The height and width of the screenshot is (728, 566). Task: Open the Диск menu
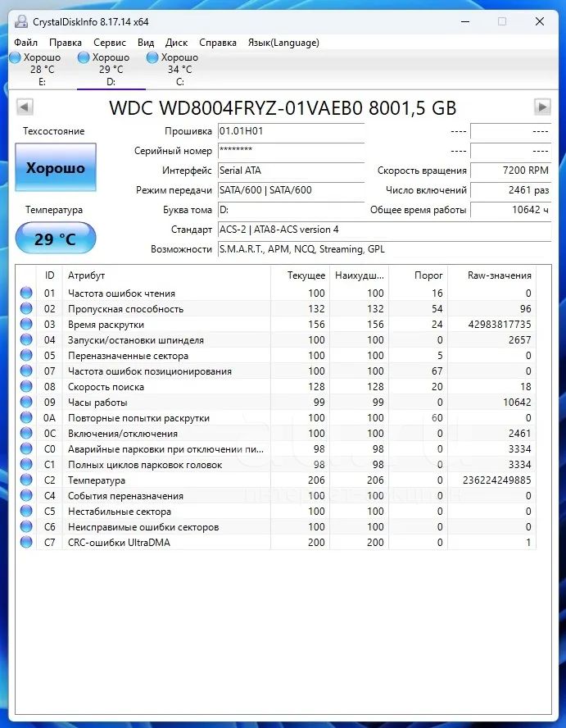click(176, 43)
